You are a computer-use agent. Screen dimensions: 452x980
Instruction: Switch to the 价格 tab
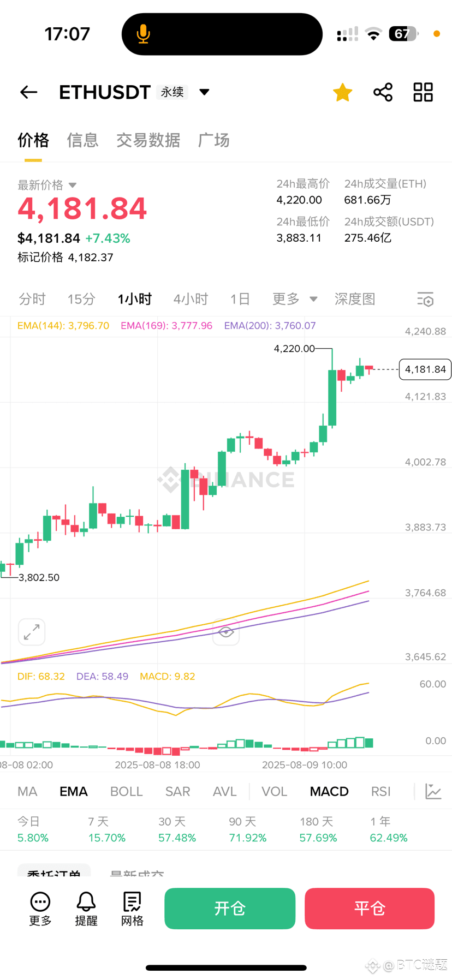(33, 140)
